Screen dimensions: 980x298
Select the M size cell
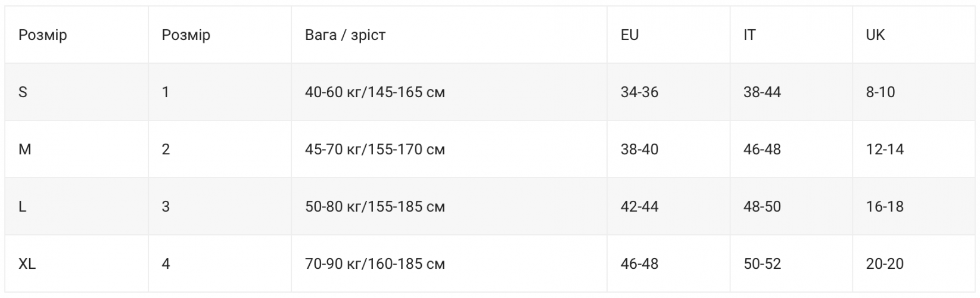tap(24, 150)
